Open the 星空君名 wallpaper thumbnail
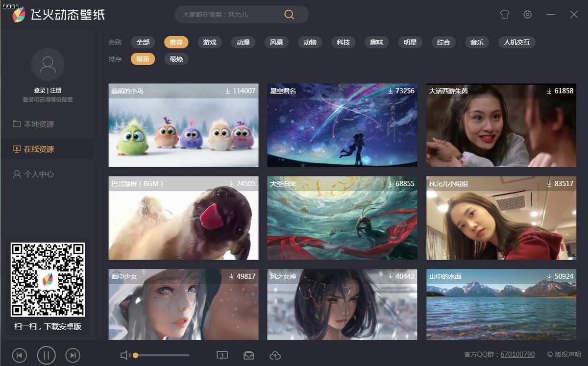The image size is (588, 366). 342,125
